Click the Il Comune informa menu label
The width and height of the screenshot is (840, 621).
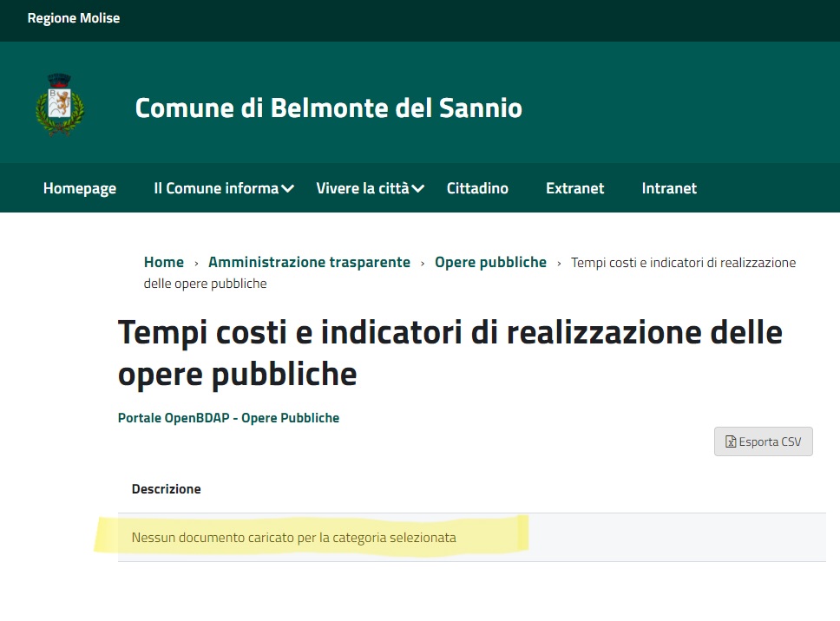(x=216, y=188)
